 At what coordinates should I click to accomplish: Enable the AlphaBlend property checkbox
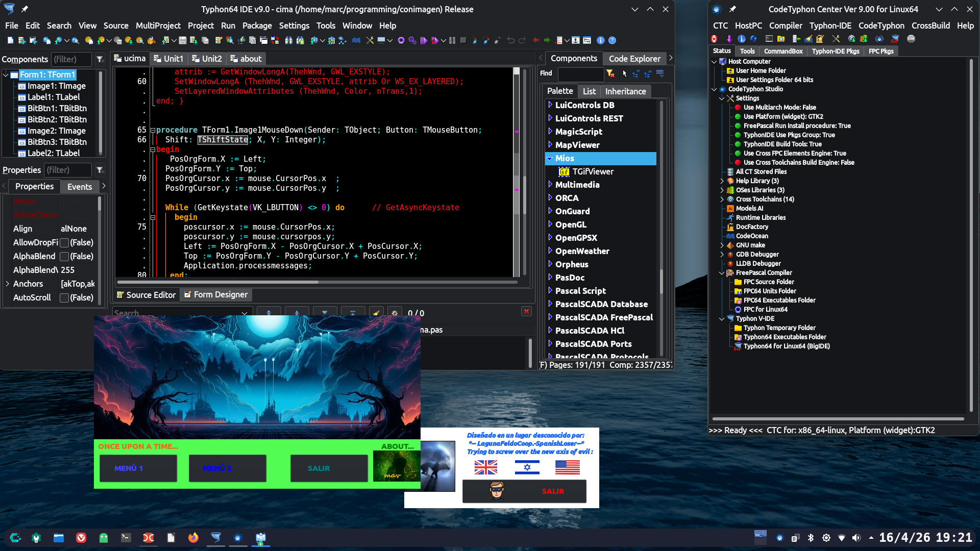point(64,257)
